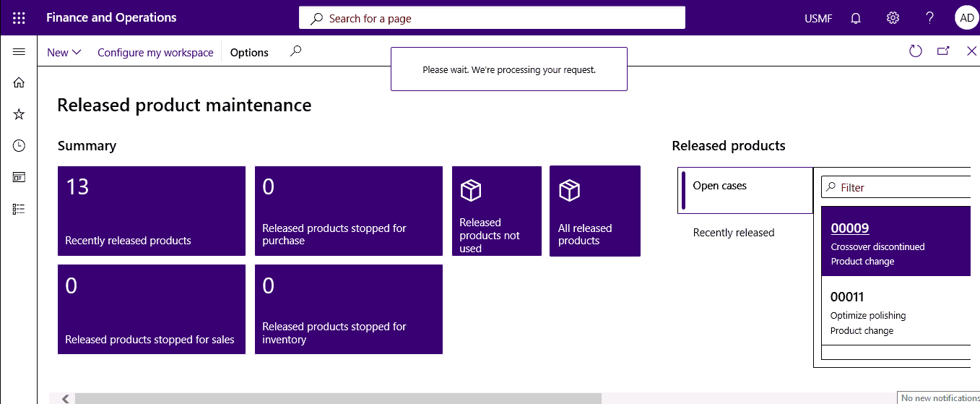Refresh the page
Screen dimensions: 980x404
(x=916, y=51)
